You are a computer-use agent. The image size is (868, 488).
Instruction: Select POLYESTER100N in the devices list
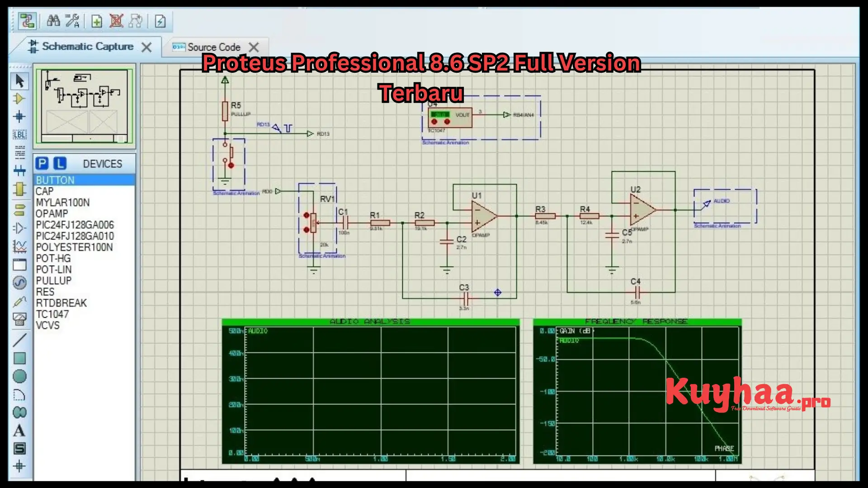85,247
